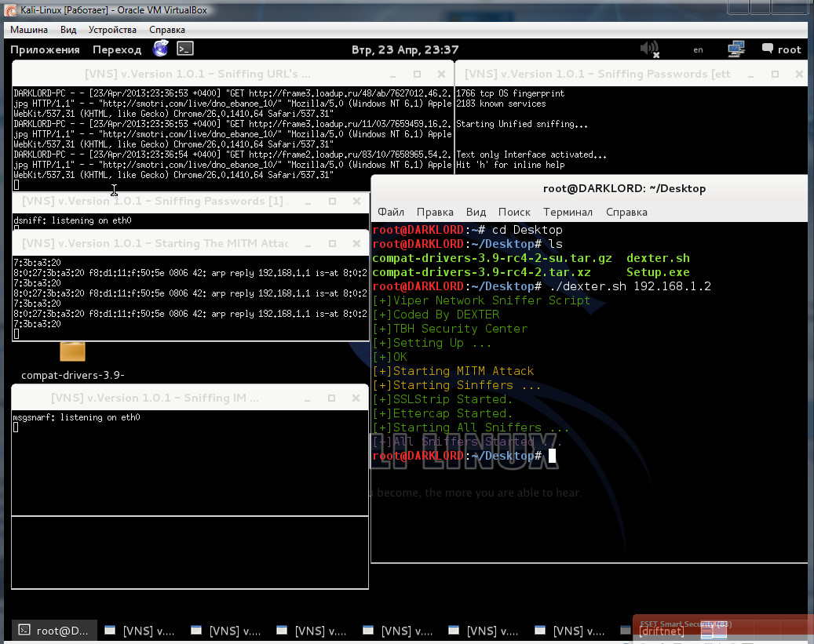Open the Устройства menu in VirtualBox

pos(112,30)
